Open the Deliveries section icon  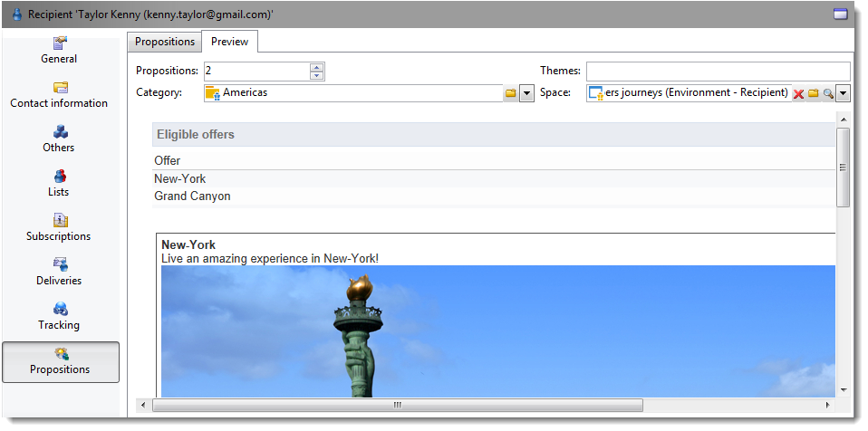pos(60,264)
